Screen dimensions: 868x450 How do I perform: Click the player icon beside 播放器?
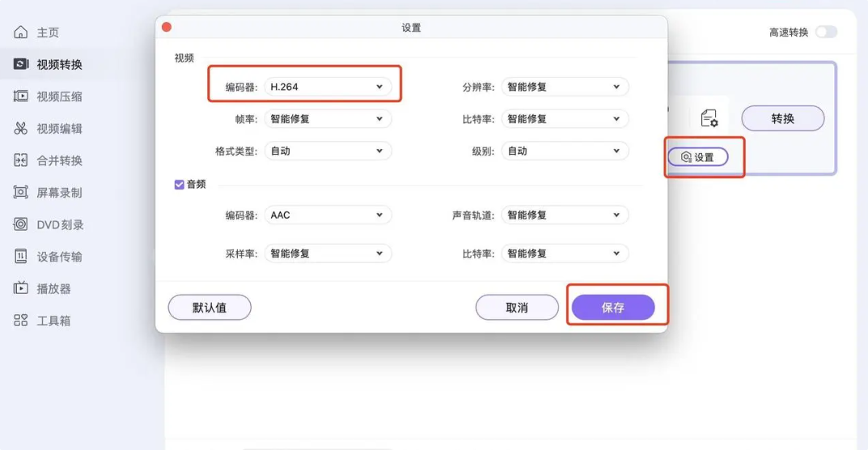pos(20,288)
